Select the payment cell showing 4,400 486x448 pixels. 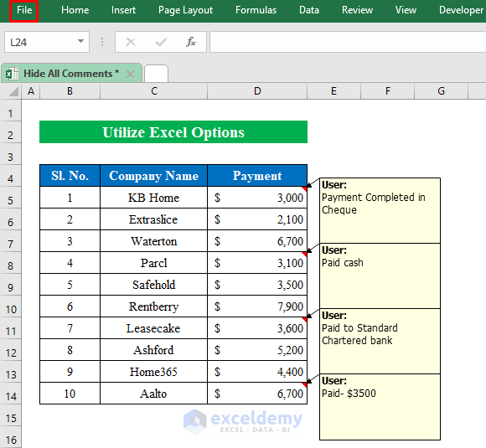click(x=257, y=372)
